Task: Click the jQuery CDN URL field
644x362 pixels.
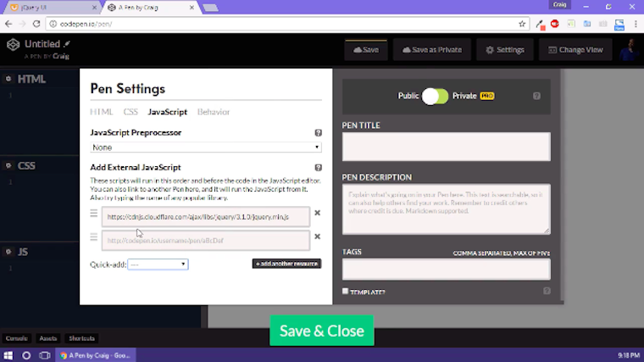Action: 206,216
